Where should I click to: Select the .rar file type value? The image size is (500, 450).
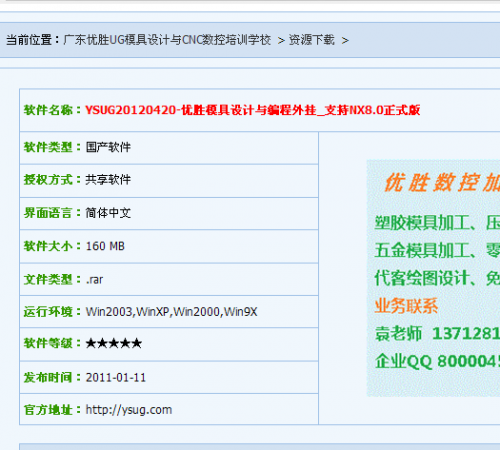(x=94, y=279)
